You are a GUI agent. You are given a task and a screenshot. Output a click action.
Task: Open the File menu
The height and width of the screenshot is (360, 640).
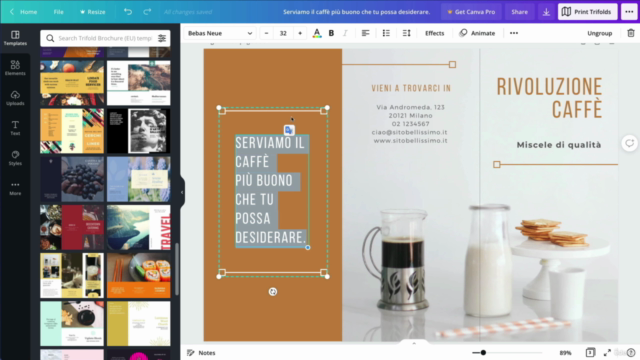tap(58, 12)
